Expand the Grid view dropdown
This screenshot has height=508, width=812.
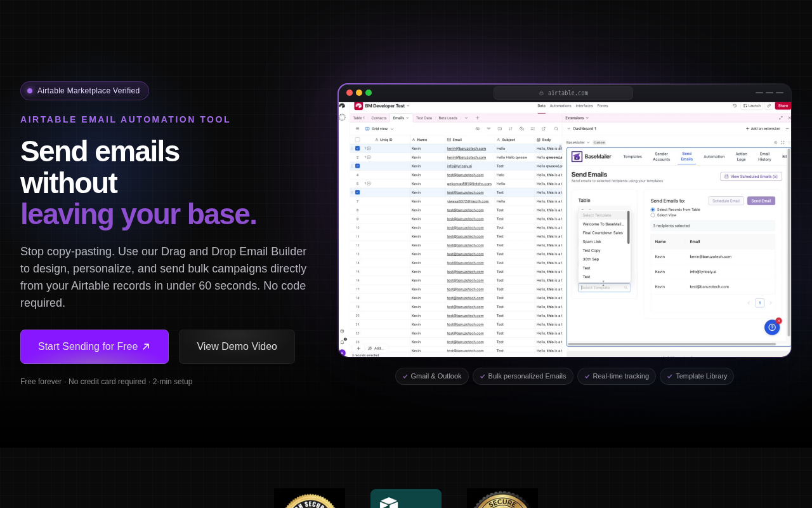pos(379,129)
